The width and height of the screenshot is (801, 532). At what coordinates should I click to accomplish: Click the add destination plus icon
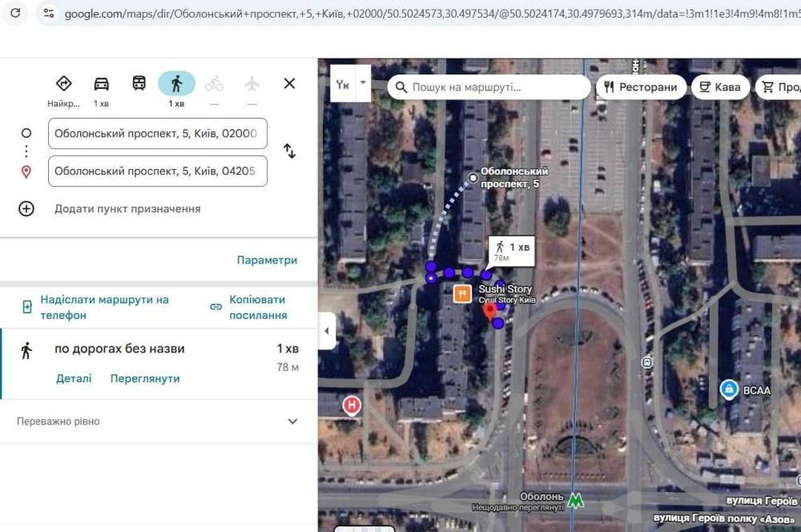click(x=26, y=209)
